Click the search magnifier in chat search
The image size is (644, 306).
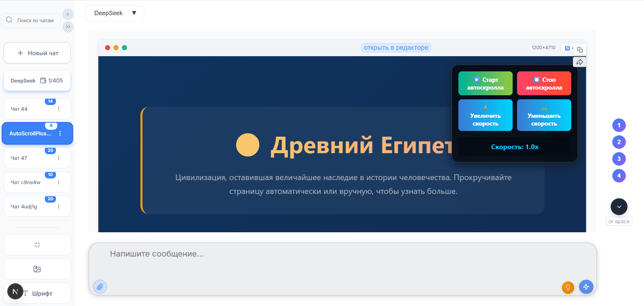(x=9, y=20)
